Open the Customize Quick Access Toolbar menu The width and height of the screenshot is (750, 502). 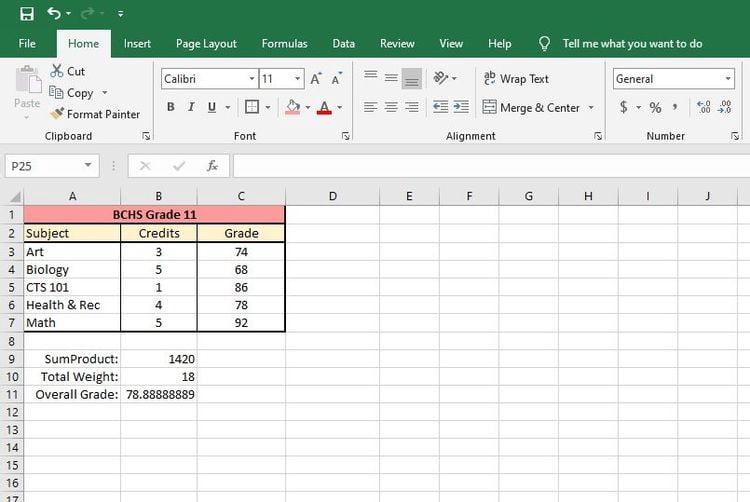coord(121,14)
